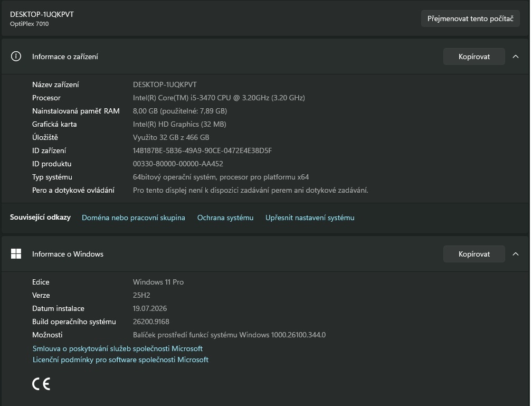Collapse the Informace o Windows section chevron
The image size is (532, 406).
(x=515, y=254)
